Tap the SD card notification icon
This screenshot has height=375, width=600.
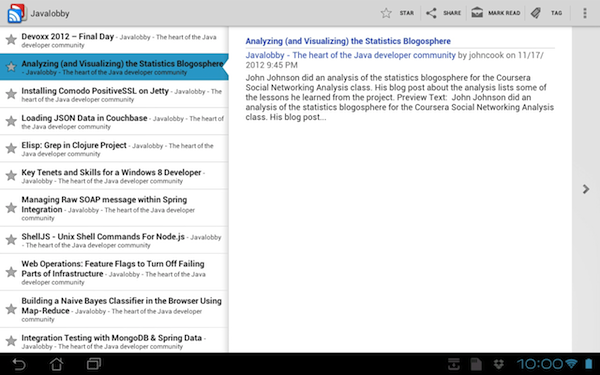[476, 364]
